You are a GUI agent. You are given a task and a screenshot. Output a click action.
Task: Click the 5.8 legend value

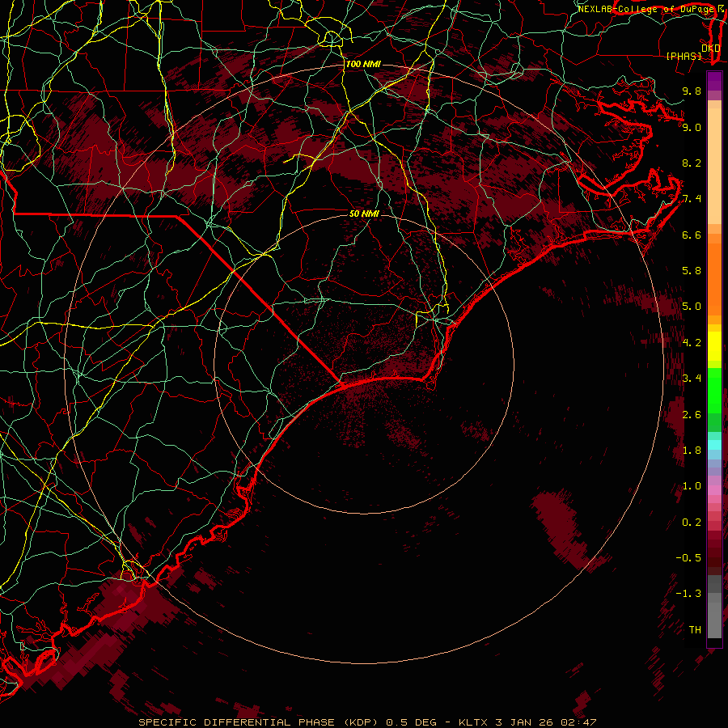(x=692, y=271)
